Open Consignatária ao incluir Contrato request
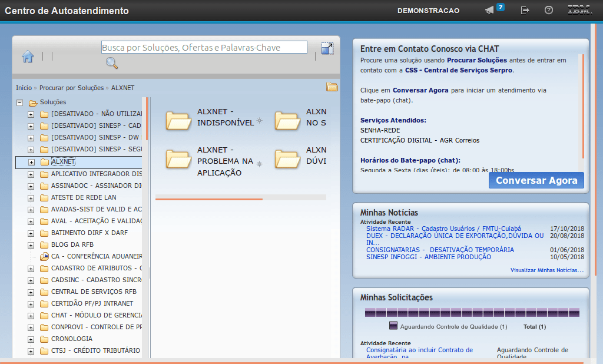603x364 pixels. [419, 353]
